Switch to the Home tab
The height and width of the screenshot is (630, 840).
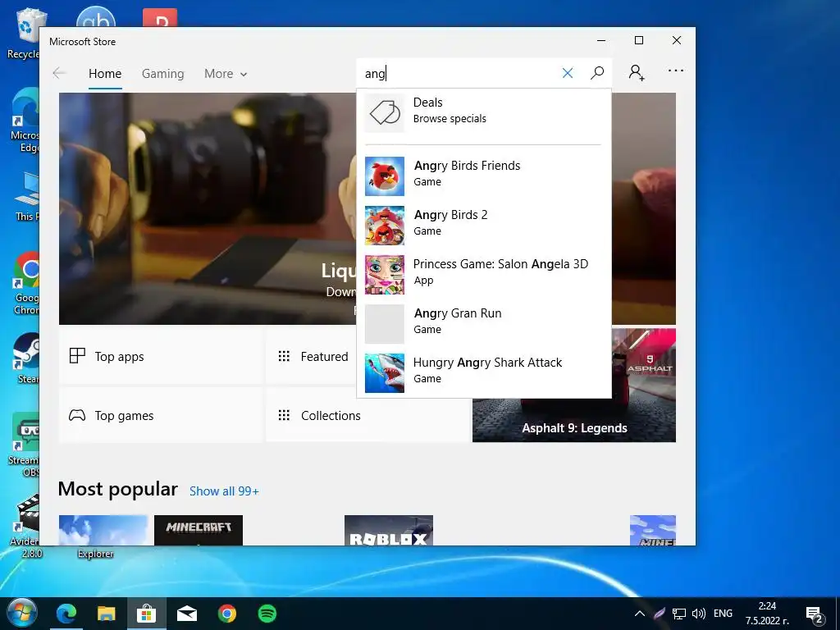click(105, 74)
